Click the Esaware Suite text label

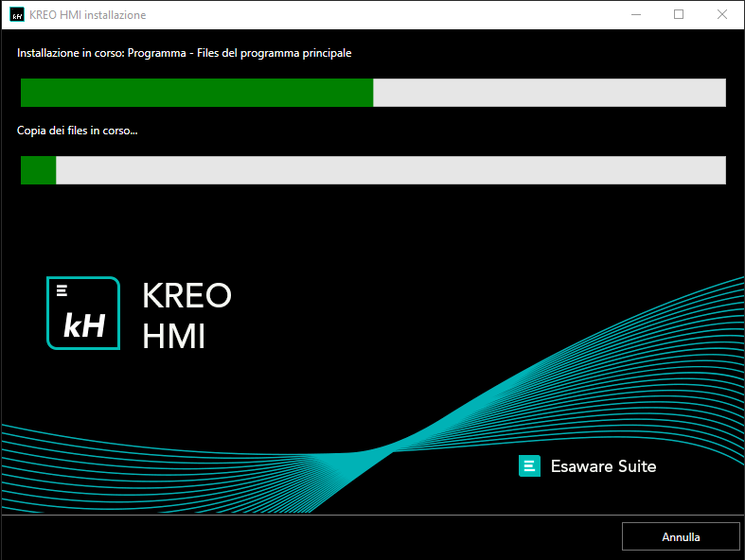(x=603, y=466)
